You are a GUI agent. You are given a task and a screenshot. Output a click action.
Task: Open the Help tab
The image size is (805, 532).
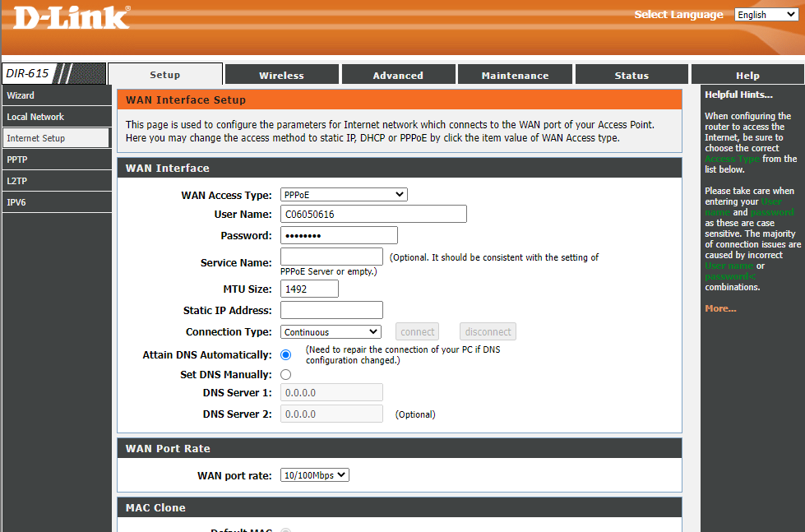coord(747,75)
